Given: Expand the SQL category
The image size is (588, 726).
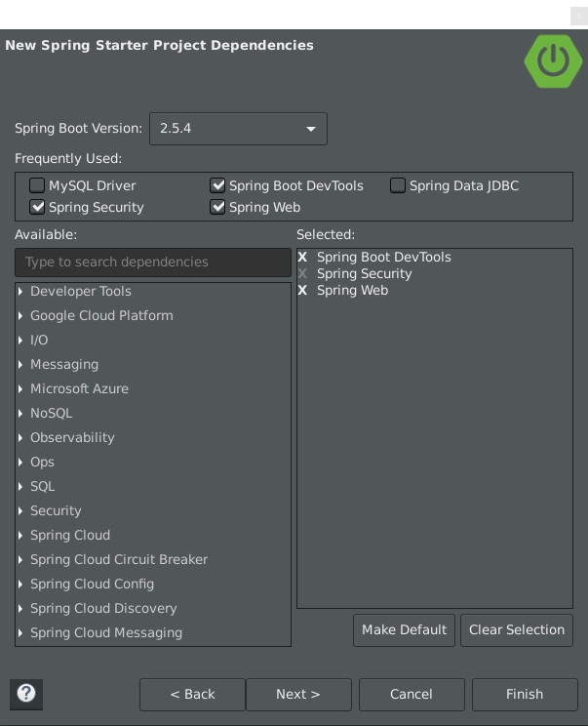Looking at the screenshot, I should point(20,487).
